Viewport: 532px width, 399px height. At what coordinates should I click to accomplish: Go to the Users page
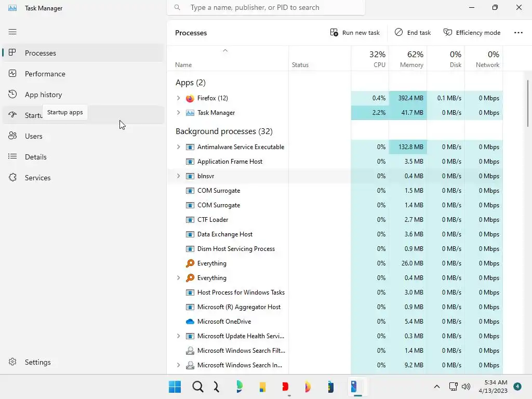pos(83,136)
